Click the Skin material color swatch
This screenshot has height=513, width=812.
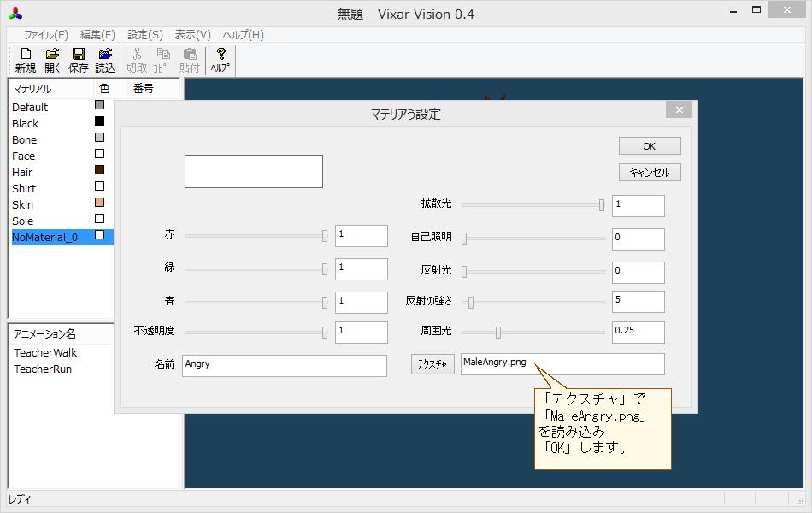pos(98,203)
